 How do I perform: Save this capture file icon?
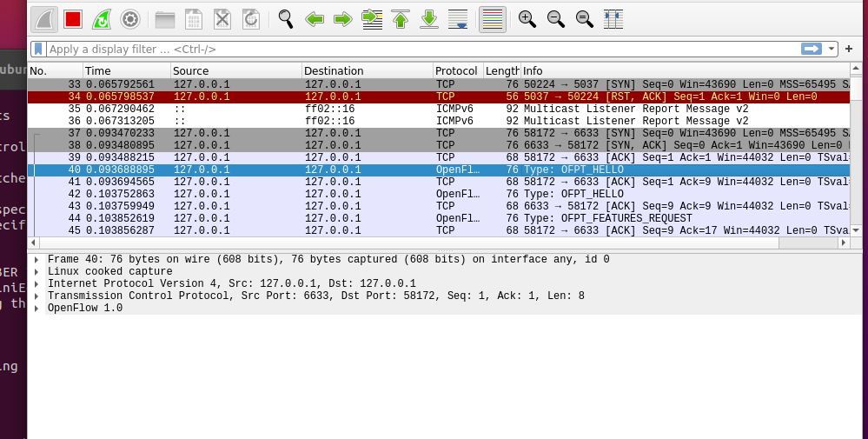(193, 19)
